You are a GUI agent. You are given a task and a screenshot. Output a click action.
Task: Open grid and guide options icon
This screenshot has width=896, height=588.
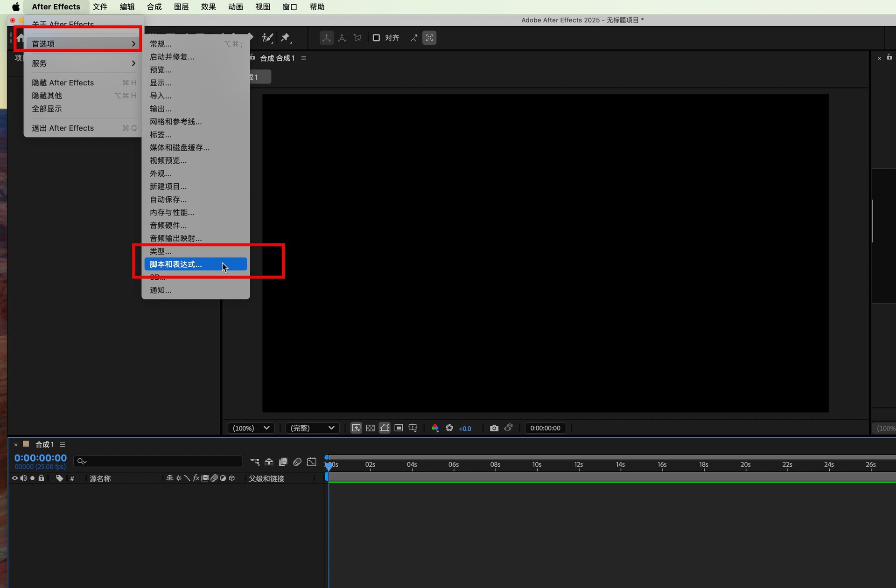coord(413,428)
